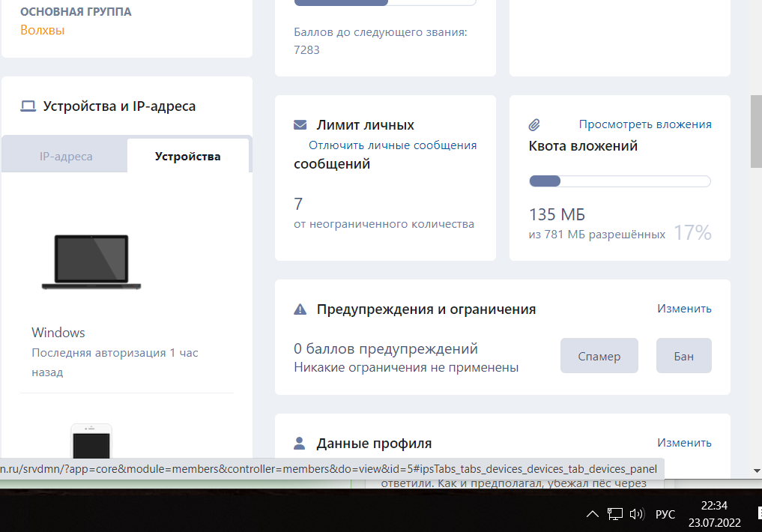Click Изменить next to Предупреждения и ограничения
Viewport: 762px width, 532px height.
(x=684, y=309)
